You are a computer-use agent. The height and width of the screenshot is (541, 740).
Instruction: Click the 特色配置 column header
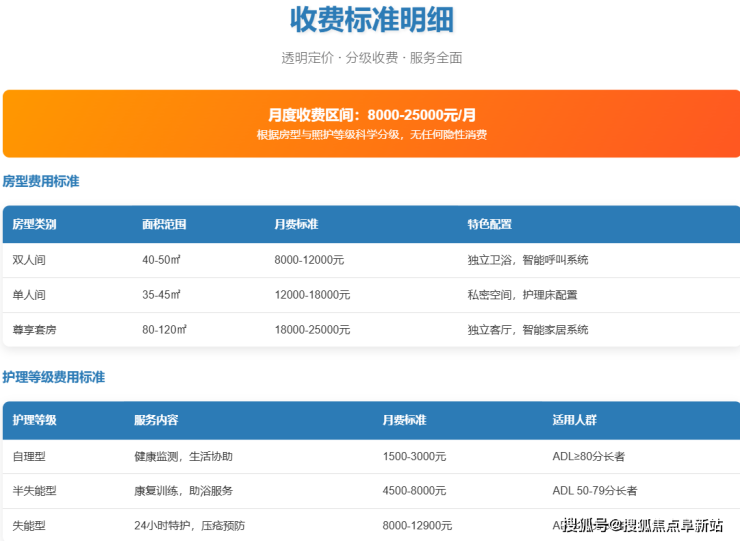pyautogui.click(x=489, y=224)
